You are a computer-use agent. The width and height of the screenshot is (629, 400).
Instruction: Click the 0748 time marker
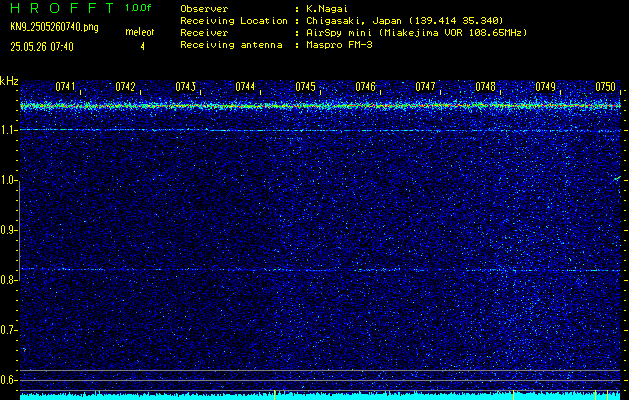485,86
